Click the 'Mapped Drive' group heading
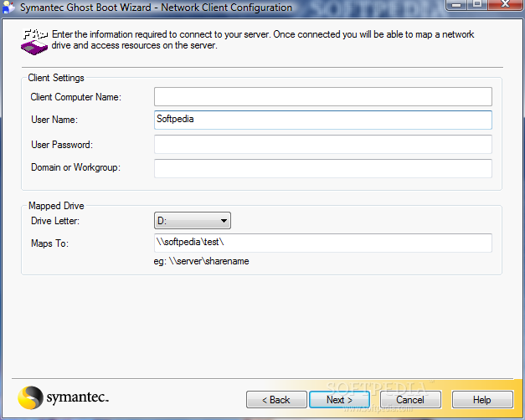Image resolution: width=525 pixels, height=420 pixels. [56, 206]
